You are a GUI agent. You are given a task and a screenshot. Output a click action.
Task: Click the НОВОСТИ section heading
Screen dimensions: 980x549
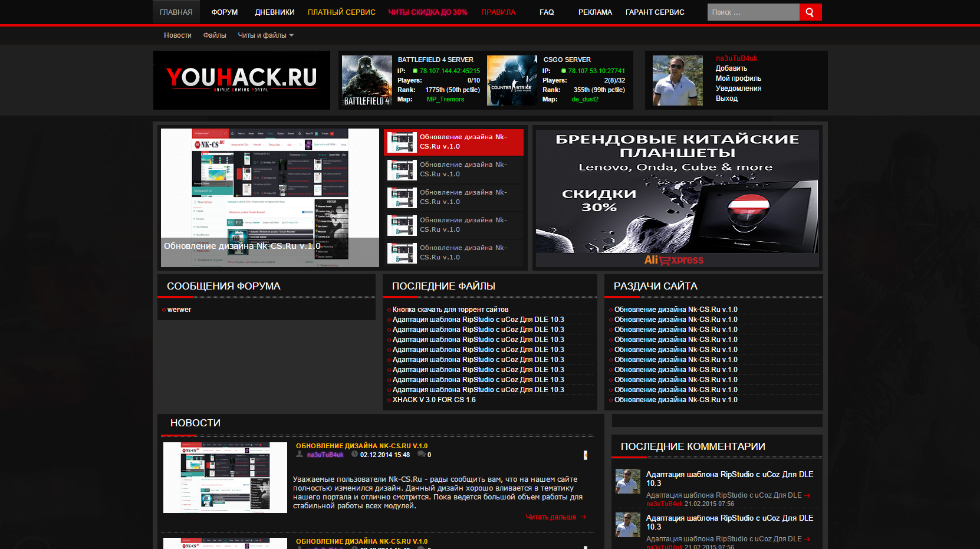pyautogui.click(x=195, y=423)
